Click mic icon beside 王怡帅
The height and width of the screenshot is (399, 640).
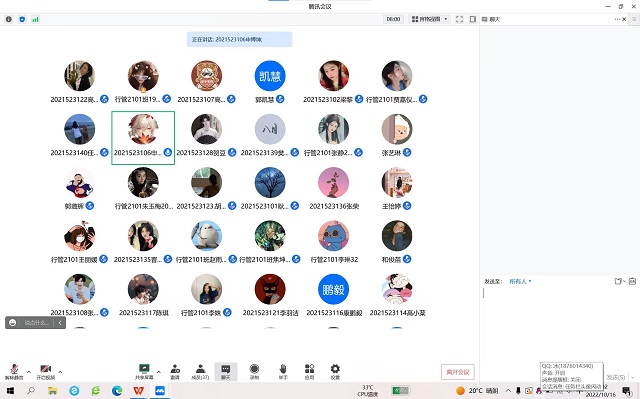point(407,206)
